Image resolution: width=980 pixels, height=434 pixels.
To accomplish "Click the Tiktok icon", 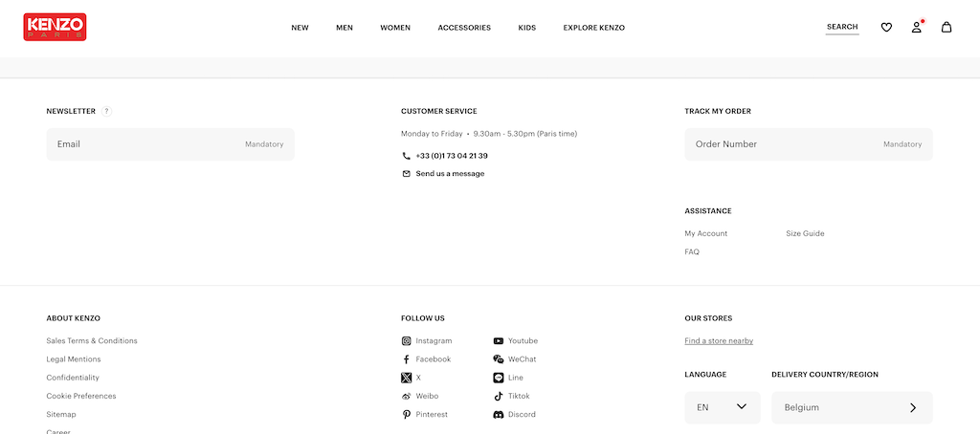I will click(x=498, y=396).
